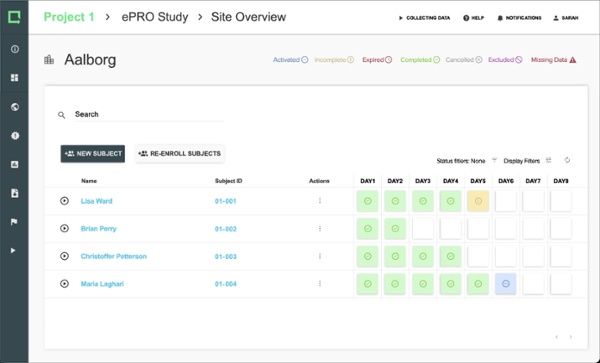Viewport: 600px width, 363px height.
Task: Open Christoffer Petterson subject link
Action: [x=113, y=256]
